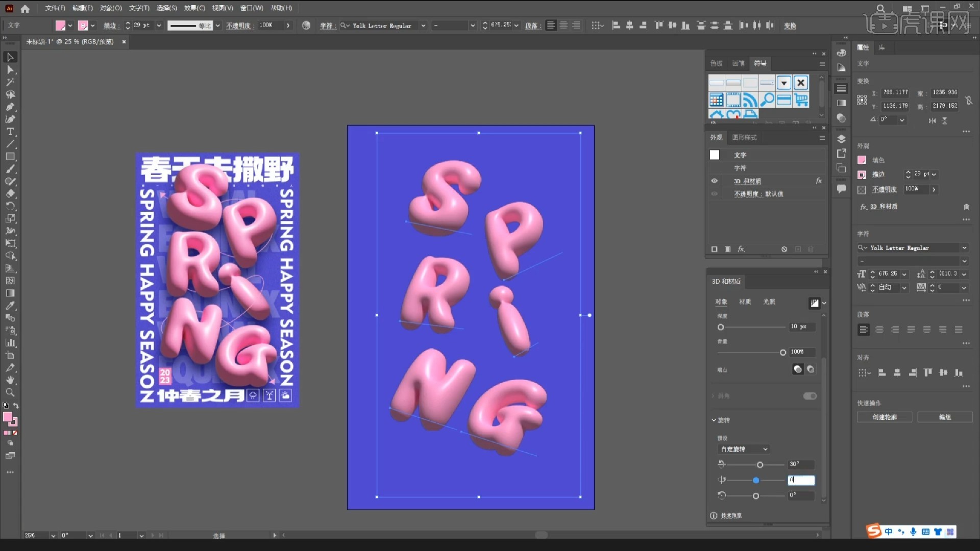Select the Rectangle tool
This screenshot has height=551, width=980.
tap(10, 157)
